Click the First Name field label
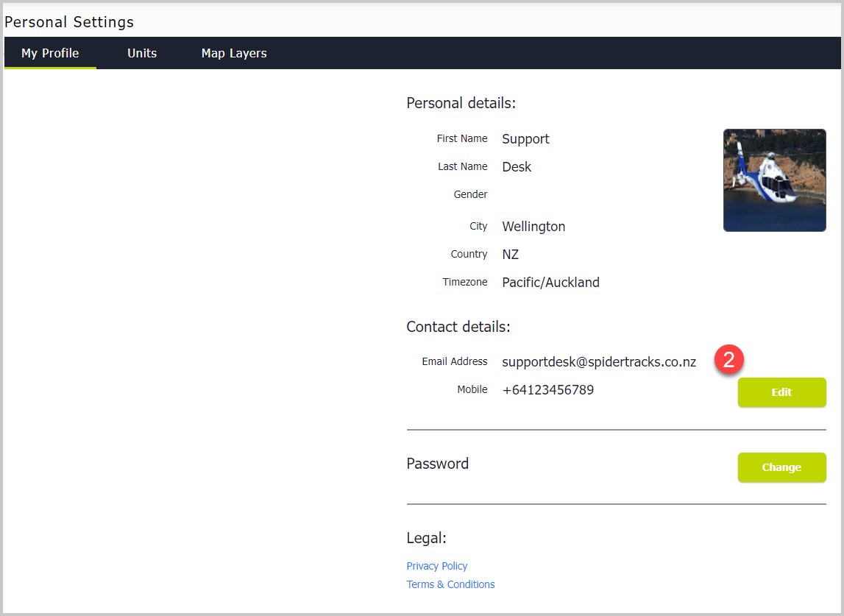The width and height of the screenshot is (844, 616). pos(462,138)
